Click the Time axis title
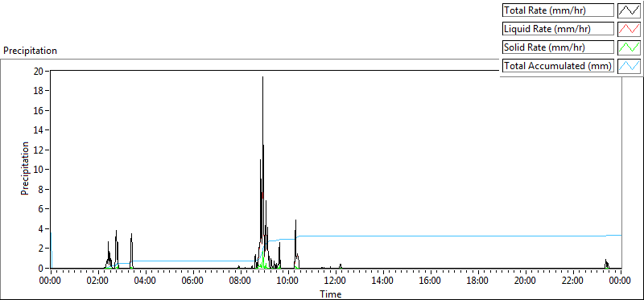 pyautogui.click(x=331, y=294)
